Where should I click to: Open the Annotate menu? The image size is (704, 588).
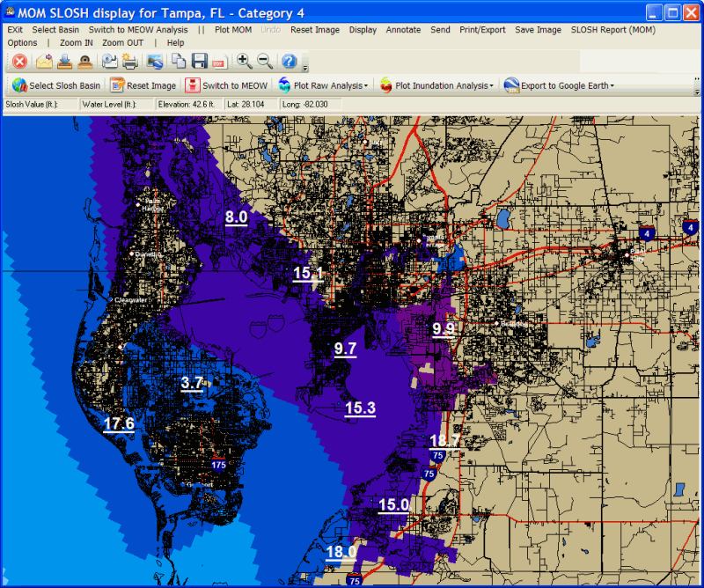(403, 29)
